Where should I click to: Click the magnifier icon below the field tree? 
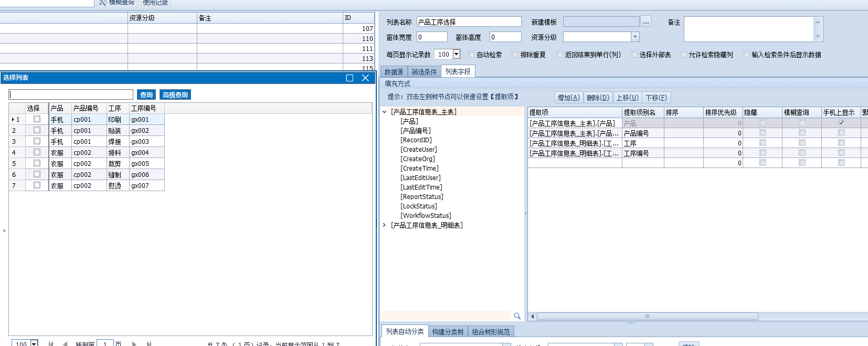[x=517, y=316]
